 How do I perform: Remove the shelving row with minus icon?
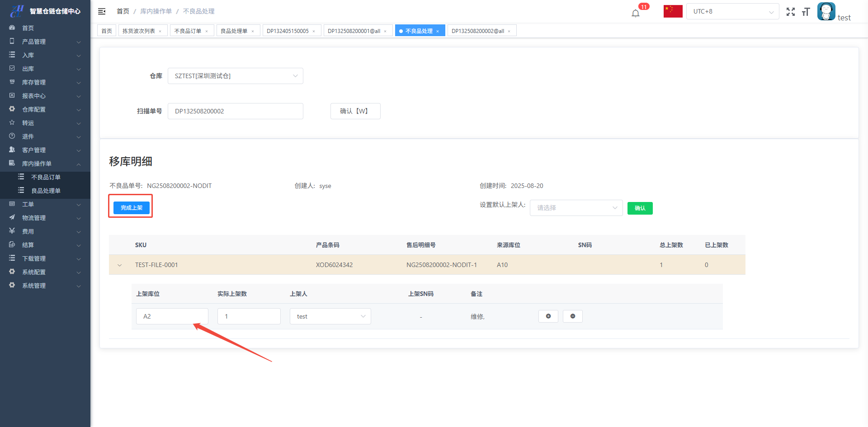(x=572, y=316)
